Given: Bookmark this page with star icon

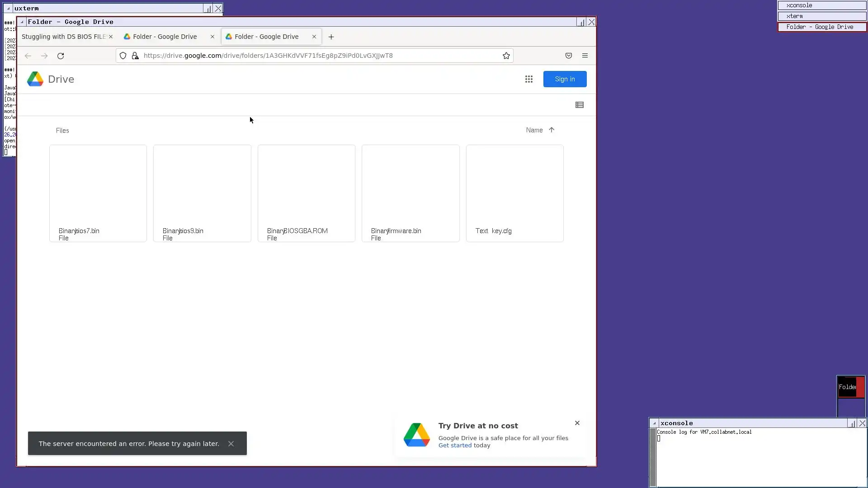Looking at the screenshot, I should 506,56.
